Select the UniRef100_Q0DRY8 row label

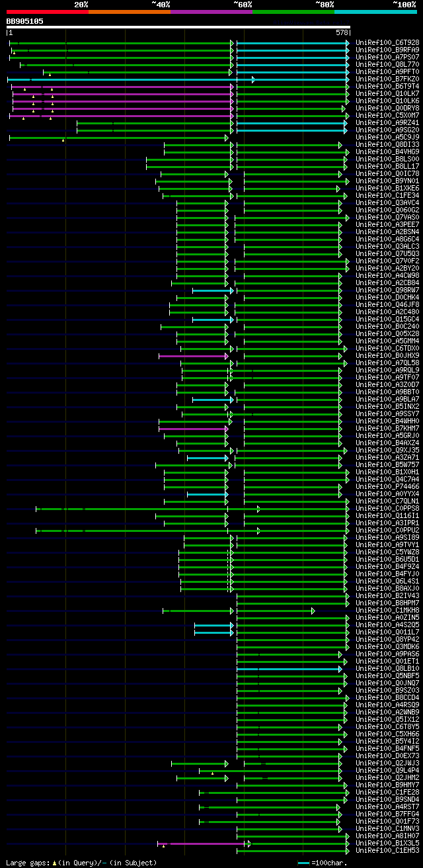(387, 108)
